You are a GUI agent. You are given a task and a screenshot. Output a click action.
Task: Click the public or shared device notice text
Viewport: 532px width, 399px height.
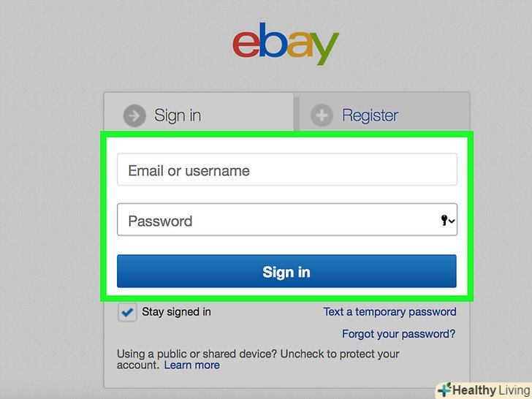(x=258, y=360)
